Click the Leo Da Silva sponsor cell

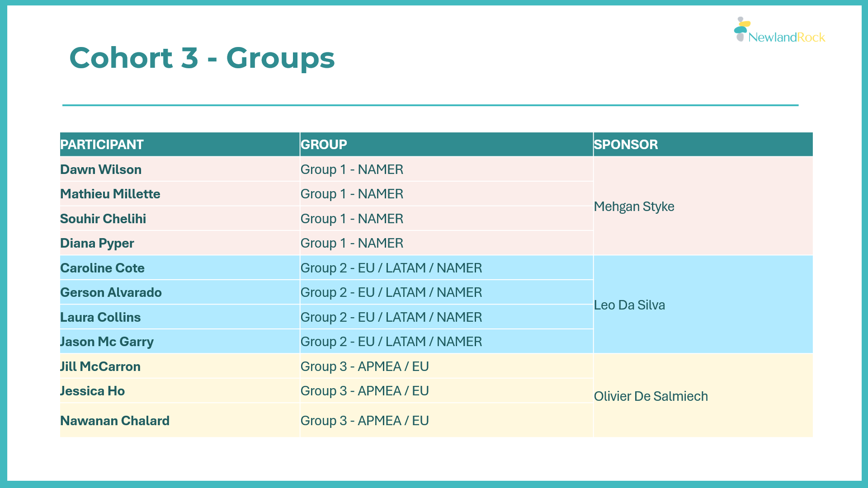pyautogui.click(x=703, y=305)
